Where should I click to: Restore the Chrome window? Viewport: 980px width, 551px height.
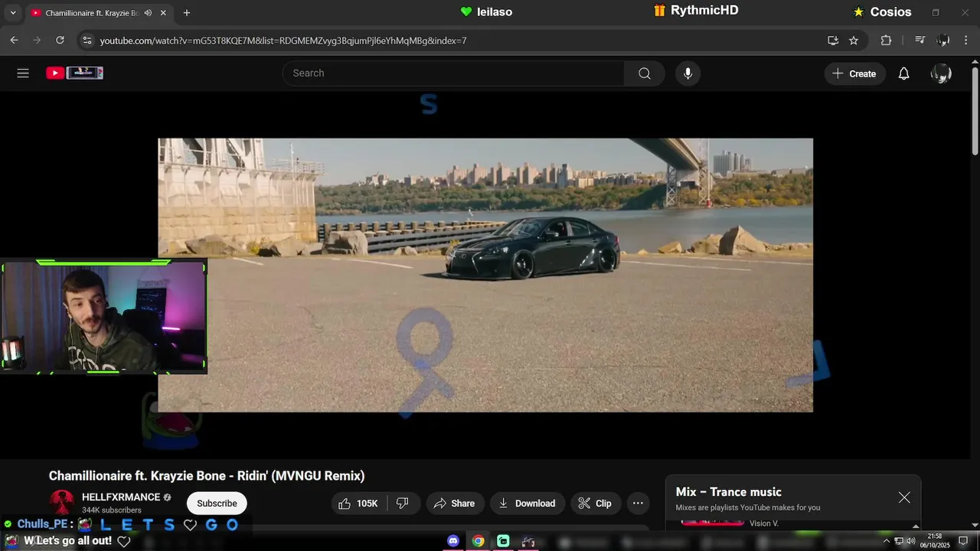click(x=936, y=13)
